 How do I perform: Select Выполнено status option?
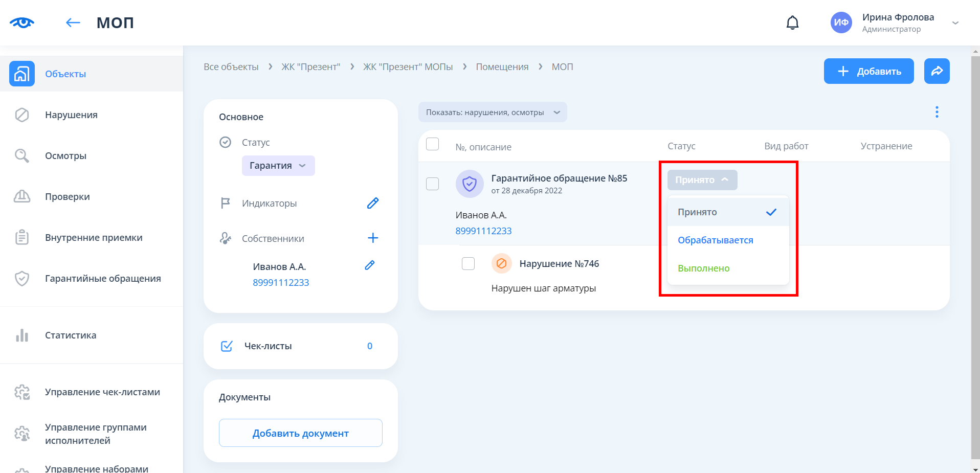coord(703,268)
